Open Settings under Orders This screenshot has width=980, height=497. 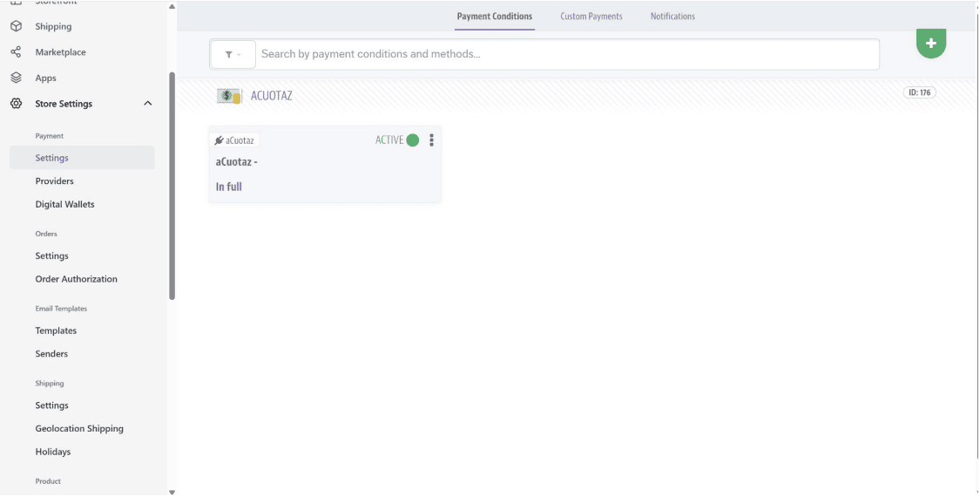(52, 255)
